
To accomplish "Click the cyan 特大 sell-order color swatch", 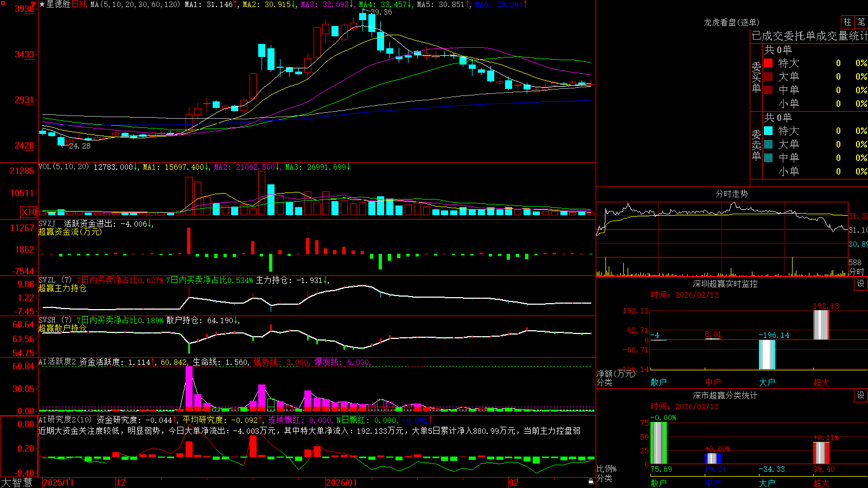I will (x=768, y=131).
